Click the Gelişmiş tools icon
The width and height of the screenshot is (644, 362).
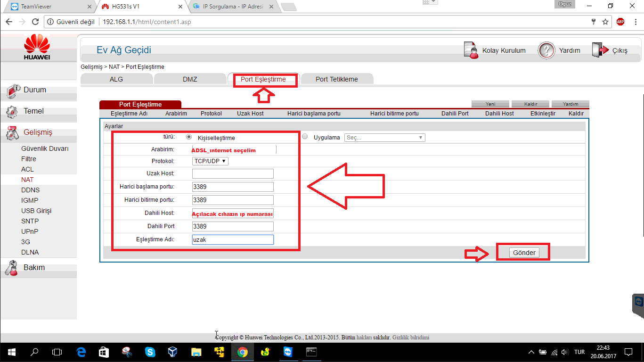13,133
